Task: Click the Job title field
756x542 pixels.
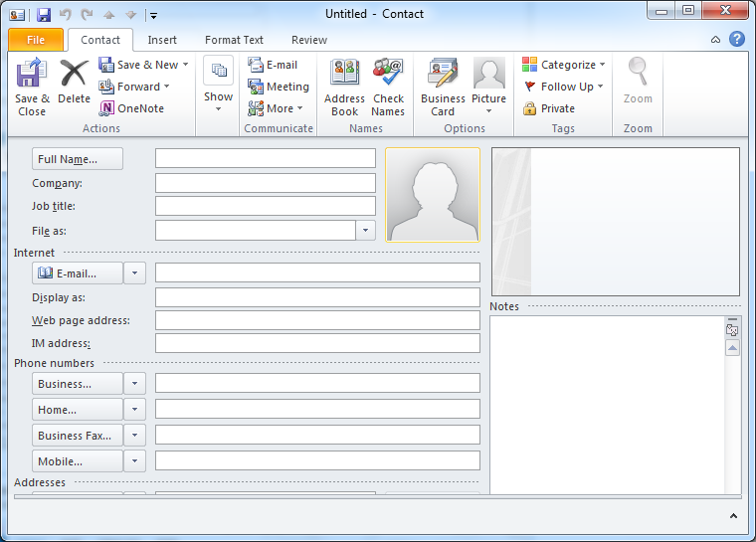Action: [x=266, y=206]
